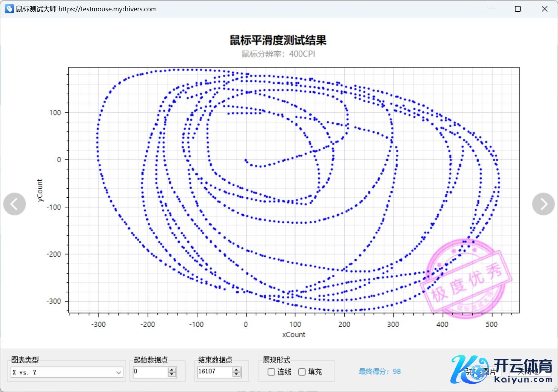This screenshot has height=392, width=558.
Task: Click the 鼠标平滑度测试结果 chart title
Action: (x=278, y=40)
